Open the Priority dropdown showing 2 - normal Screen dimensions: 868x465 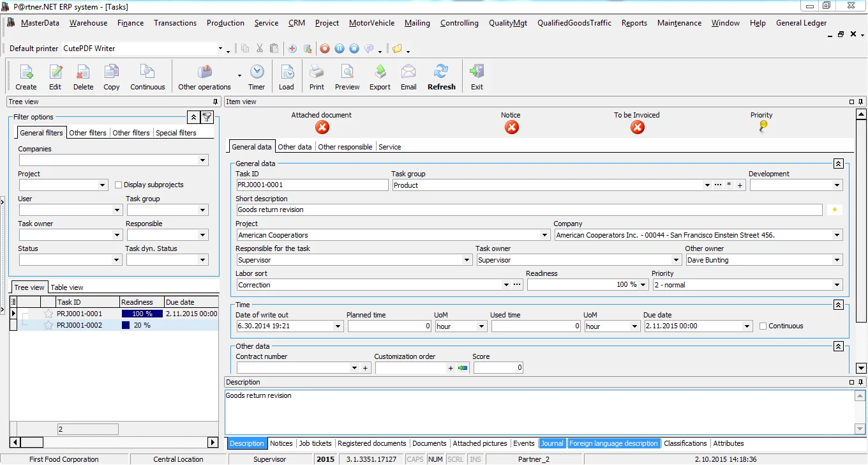click(x=837, y=285)
